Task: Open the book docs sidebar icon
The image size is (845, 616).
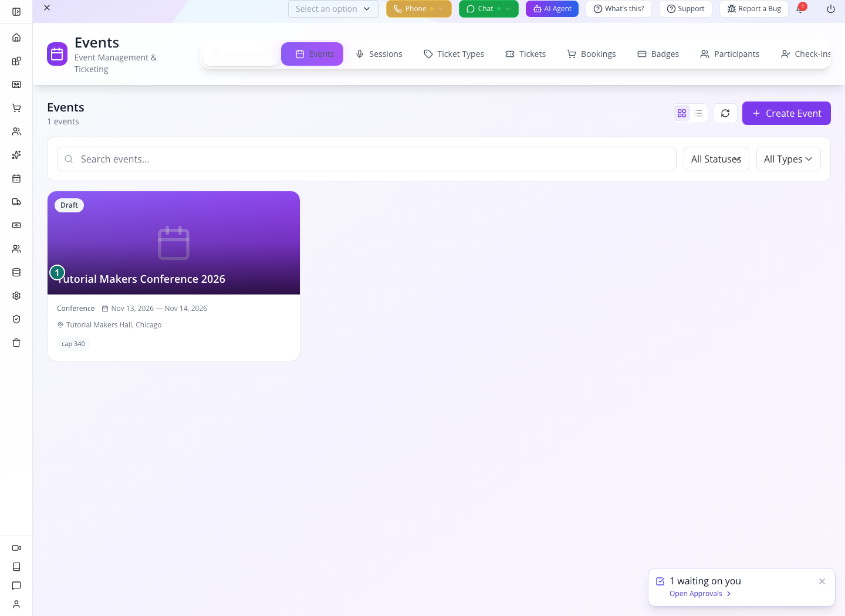Action: [x=16, y=567]
